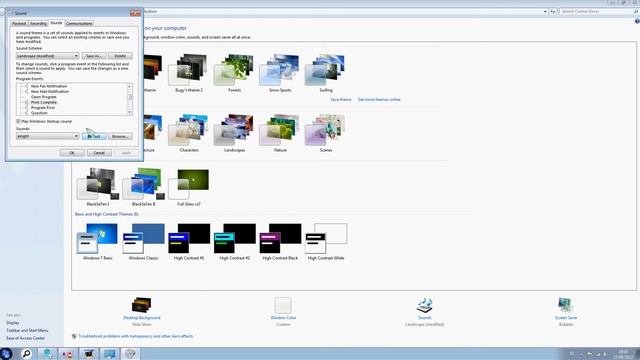Open the Sound Scheme dropdown
640x360 pixels.
(x=47, y=56)
